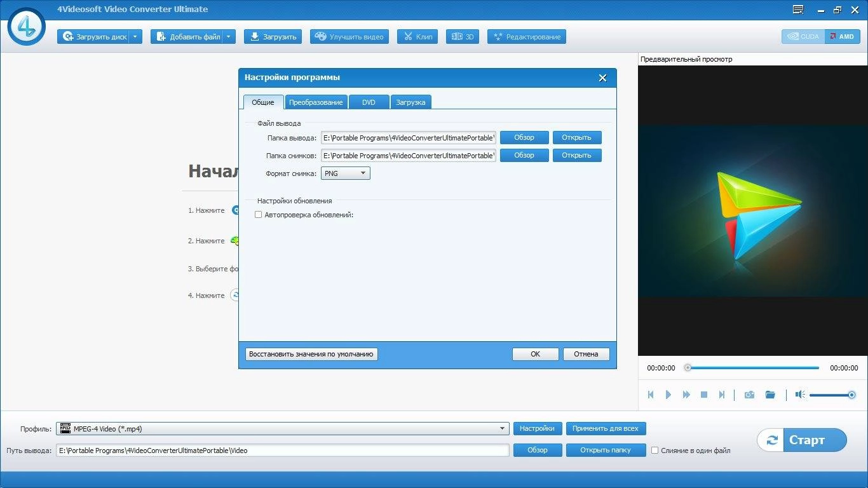This screenshot has height=488, width=868.
Task: Click the fast forward icon
Action: pos(686,395)
